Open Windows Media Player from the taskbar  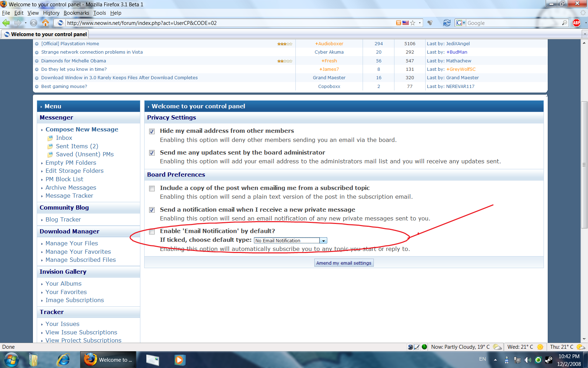[180, 360]
